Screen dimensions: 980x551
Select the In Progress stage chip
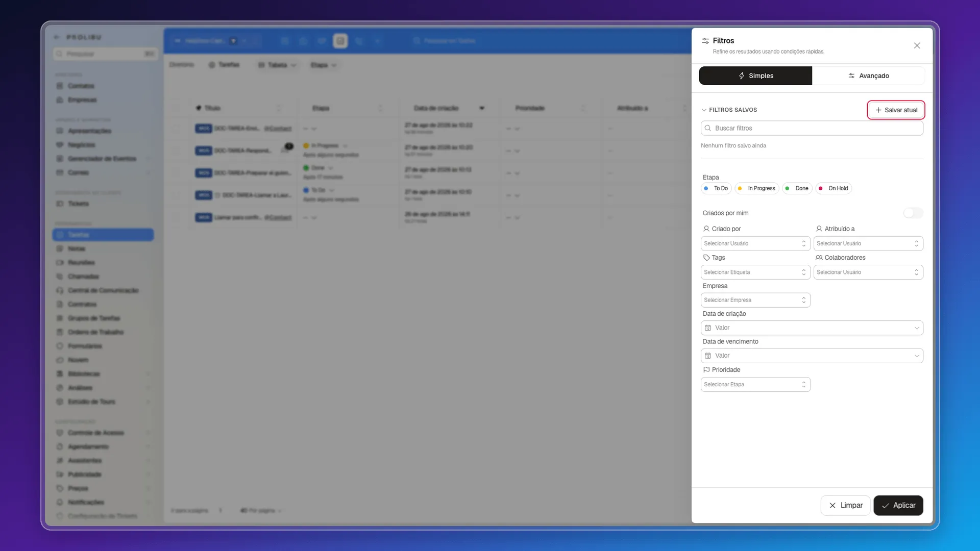[756, 188]
